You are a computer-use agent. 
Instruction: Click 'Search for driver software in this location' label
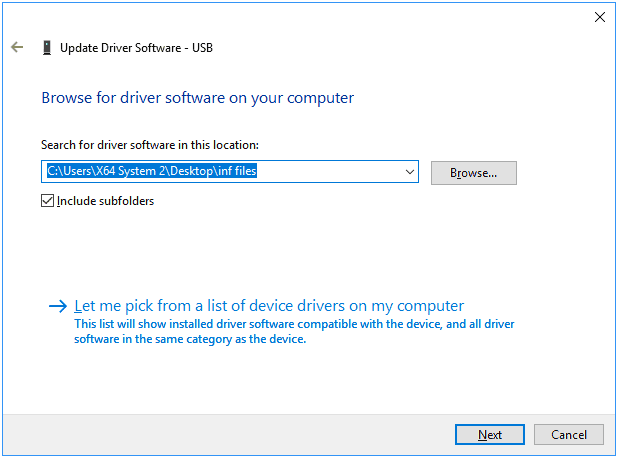point(150,145)
